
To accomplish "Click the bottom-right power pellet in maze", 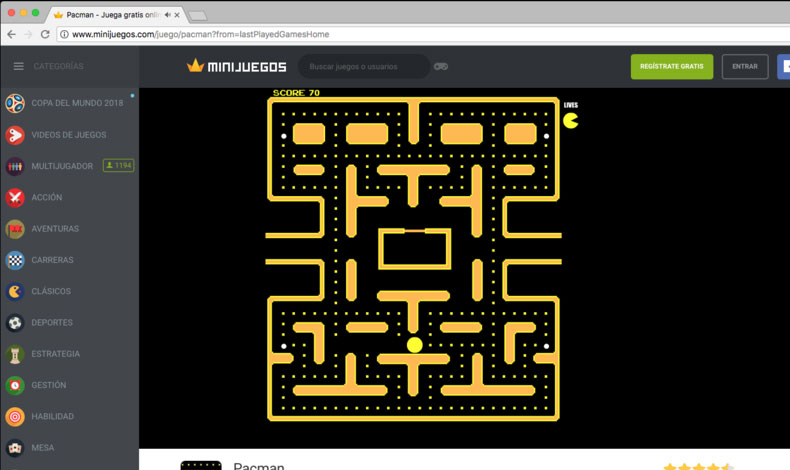I will (546, 346).
